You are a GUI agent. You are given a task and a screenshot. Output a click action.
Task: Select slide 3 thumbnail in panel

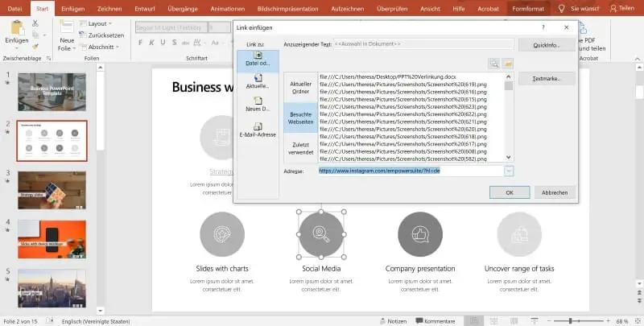(52, 189)
